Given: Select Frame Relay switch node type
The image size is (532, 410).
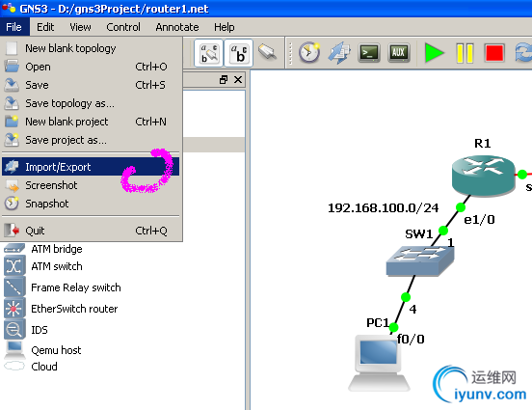Looking at the screenshot, I should pyautogui.click(x=76, y=287).
